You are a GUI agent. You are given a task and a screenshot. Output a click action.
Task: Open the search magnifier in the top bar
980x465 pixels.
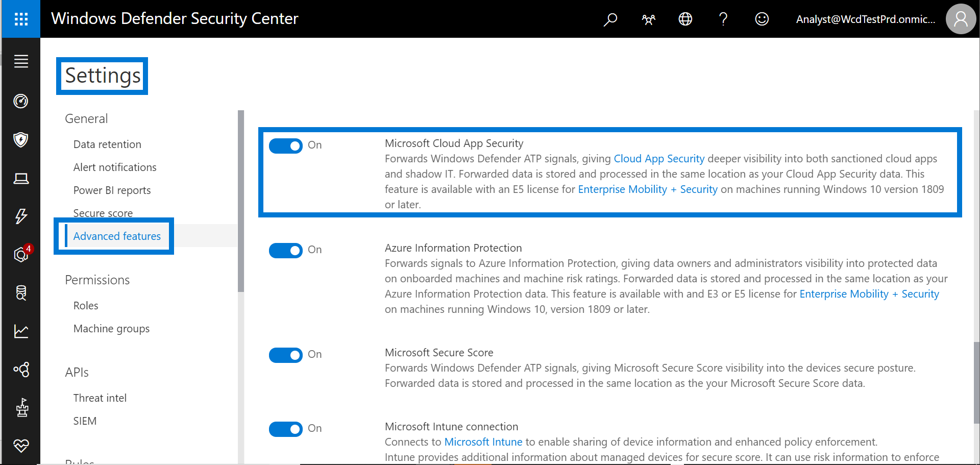pyautogui.click(x=610, y=19)
